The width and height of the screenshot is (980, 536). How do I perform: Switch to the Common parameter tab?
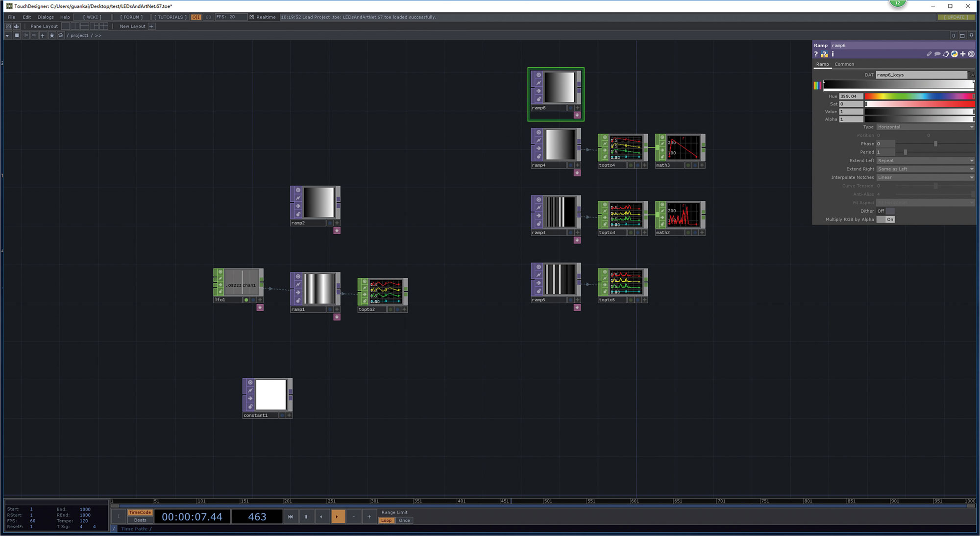click(x=844, y=64)
